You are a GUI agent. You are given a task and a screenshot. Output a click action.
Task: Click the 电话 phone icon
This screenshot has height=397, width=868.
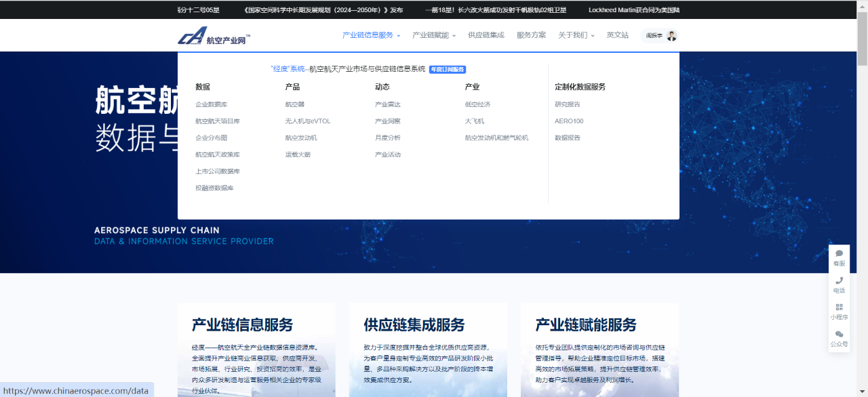(x=839, y=280)
